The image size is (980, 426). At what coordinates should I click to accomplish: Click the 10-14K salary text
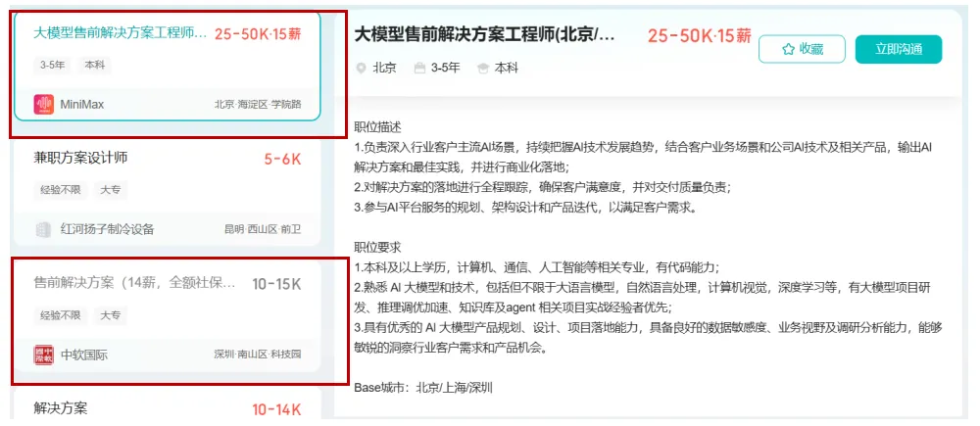tap(277, 409)
